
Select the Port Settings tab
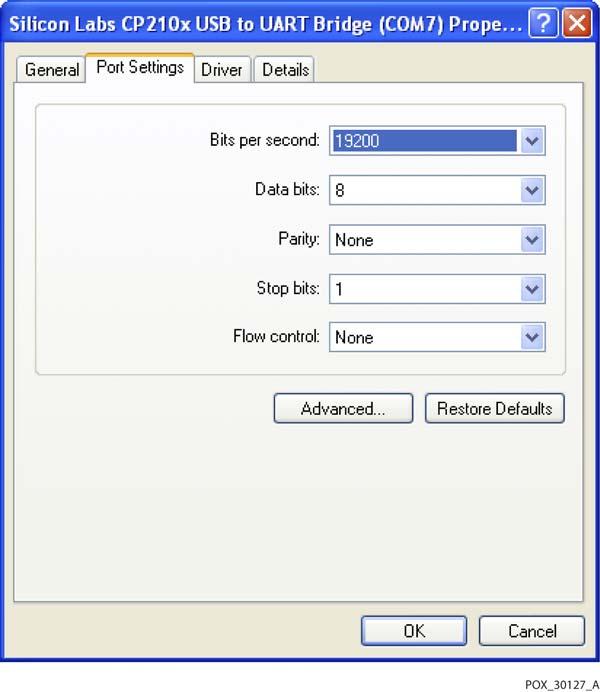140,68
